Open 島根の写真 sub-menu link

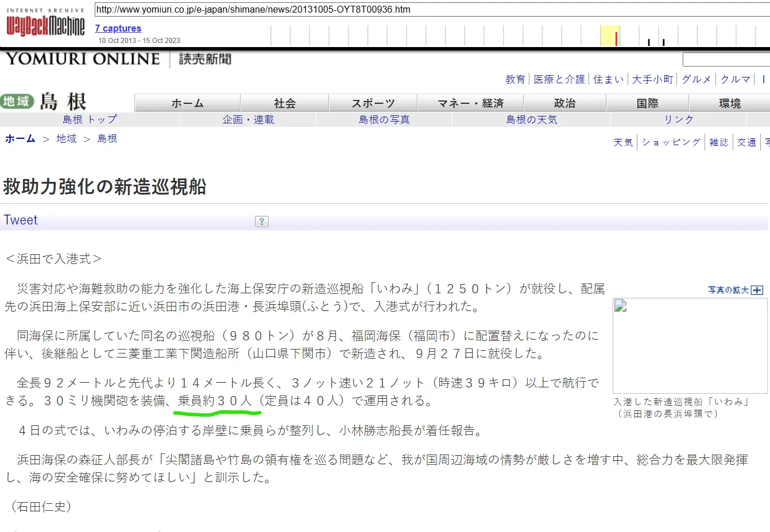pos(384,119)
